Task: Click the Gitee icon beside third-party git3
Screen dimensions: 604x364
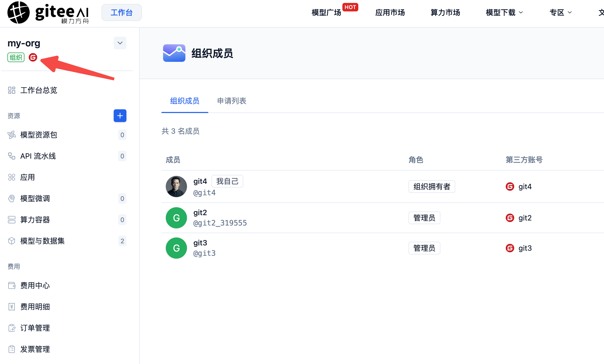Action: coord(510,248)
